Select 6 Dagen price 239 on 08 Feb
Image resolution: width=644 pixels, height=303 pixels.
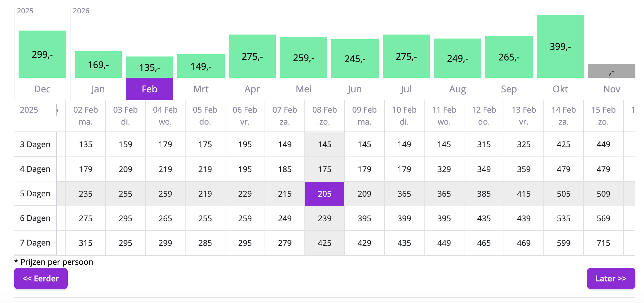click(x=324, y=218)
